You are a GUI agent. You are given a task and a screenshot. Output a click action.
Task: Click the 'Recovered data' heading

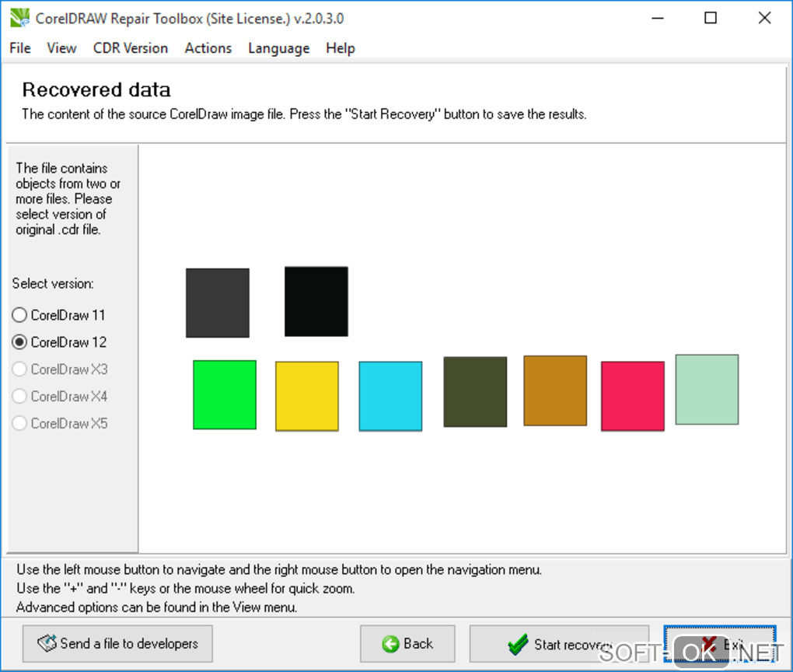click(96, 90)
